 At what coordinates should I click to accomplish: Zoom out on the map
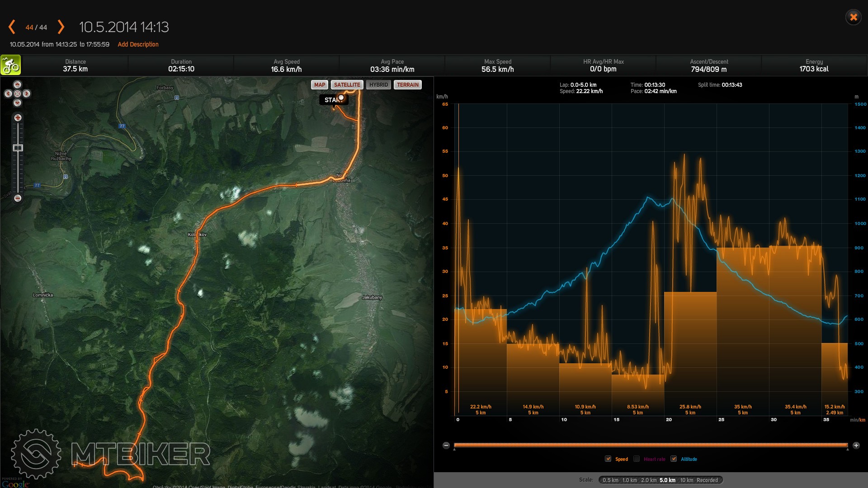click(18, 198)
